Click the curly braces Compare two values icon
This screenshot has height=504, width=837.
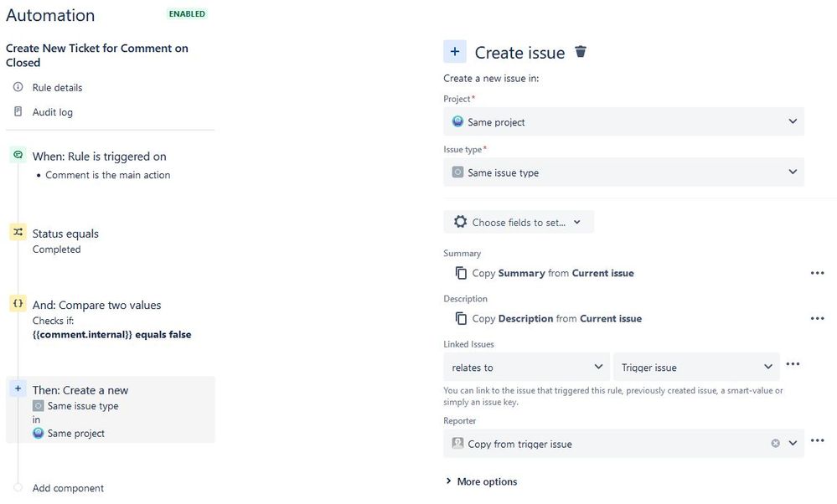point(18,303)
